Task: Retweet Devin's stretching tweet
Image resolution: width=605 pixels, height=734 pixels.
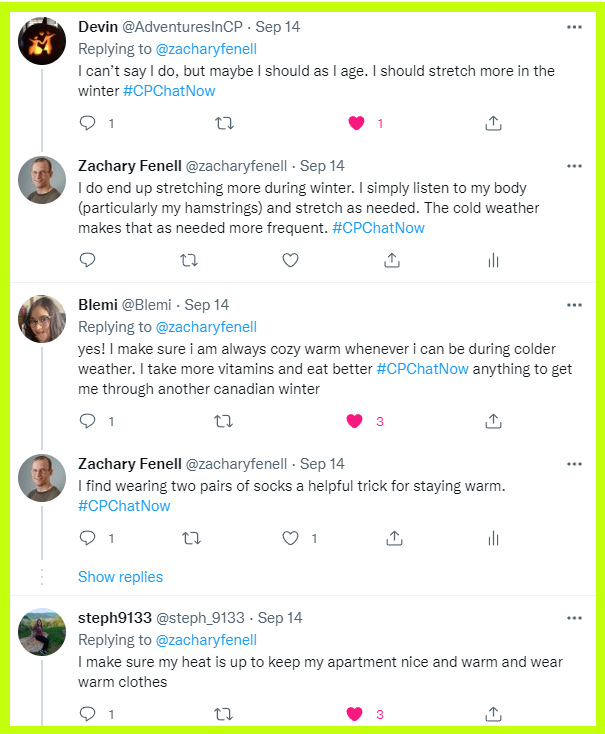Action: (x=224, y=123)
